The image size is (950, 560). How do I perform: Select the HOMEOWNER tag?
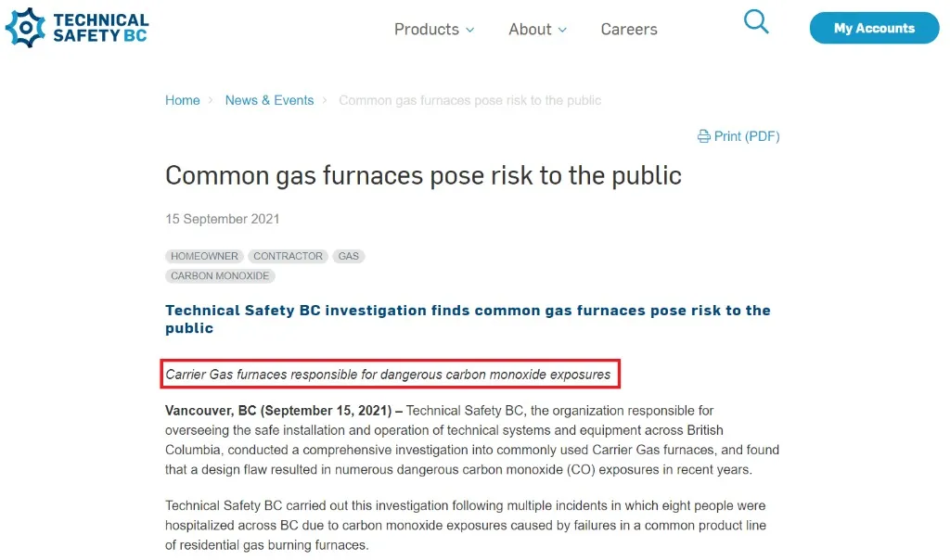click(x=205, y=256)
